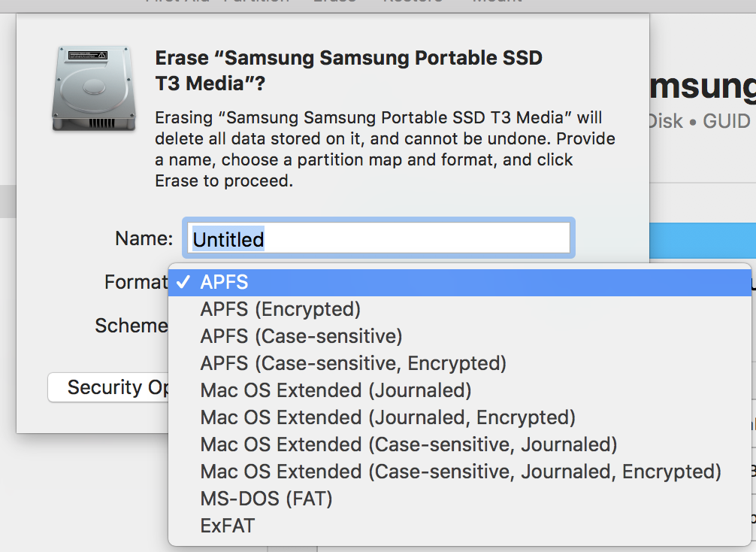Click the blue partition usage bar
This screenshot has height=552, width=756.
tap(703, 241)
